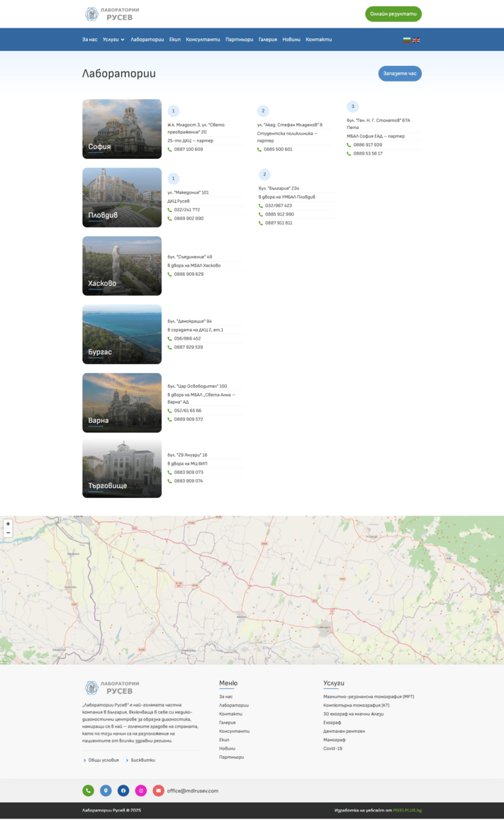Open the PIXELPLUS.bg credit link
The image size is (504, 820).
click(408, 811)
